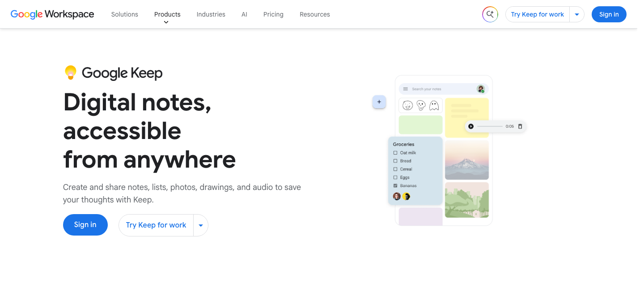The image size is (644, 295).
Task: Select the green note card
Action: coord(420,125)
